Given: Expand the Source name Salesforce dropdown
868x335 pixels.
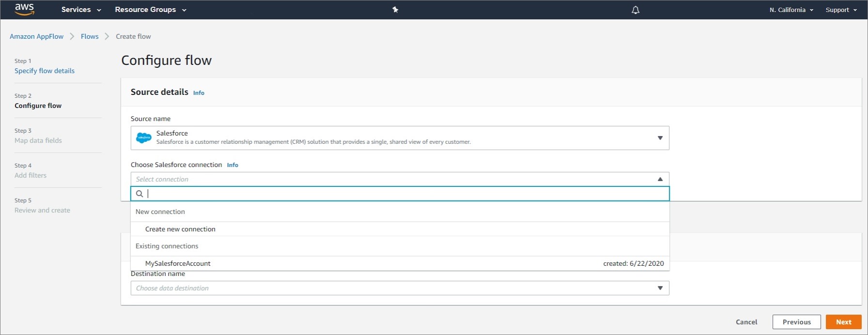Looking at the screenshot, I should coord(400,138).
